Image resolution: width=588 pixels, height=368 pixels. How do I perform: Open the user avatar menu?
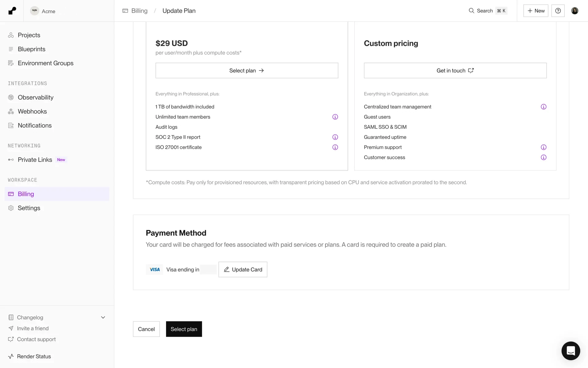pos(575,11)
